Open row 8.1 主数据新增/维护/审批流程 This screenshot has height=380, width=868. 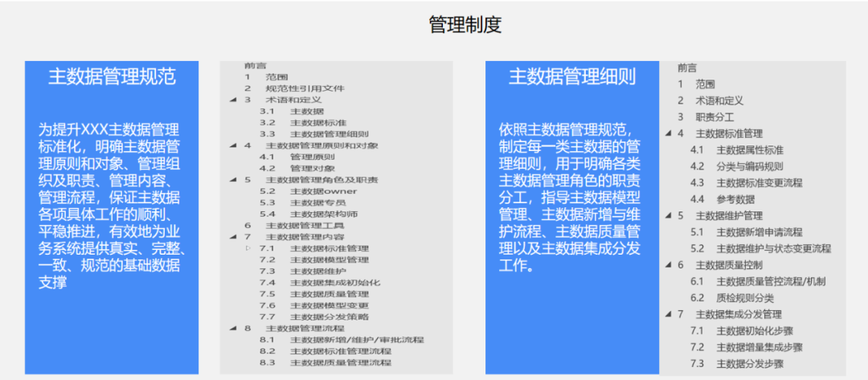coord(342,340)
